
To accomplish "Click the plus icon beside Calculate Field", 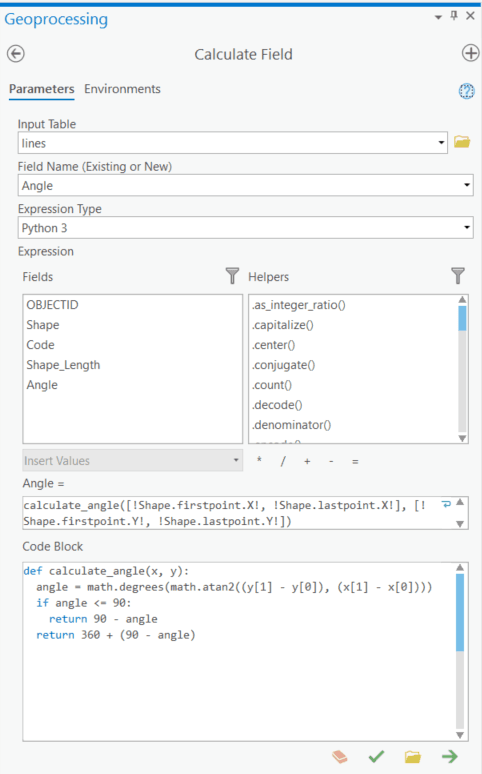I will coord(470,53).
